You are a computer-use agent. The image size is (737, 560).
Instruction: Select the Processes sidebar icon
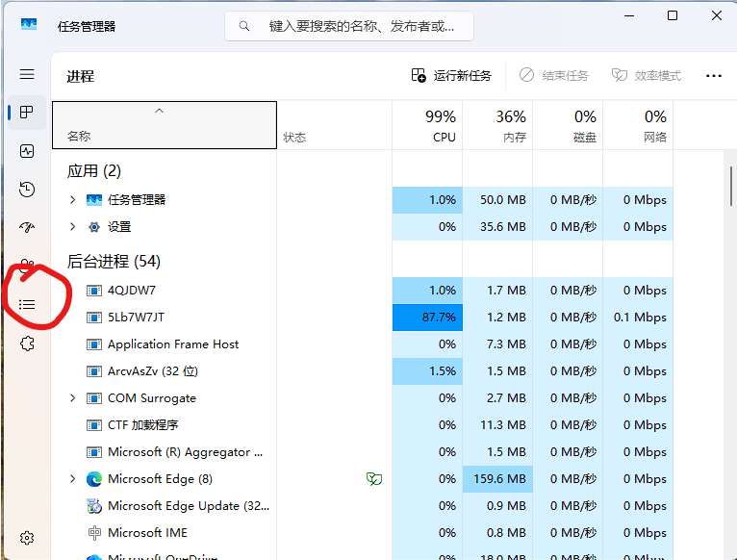click(27, 113)
